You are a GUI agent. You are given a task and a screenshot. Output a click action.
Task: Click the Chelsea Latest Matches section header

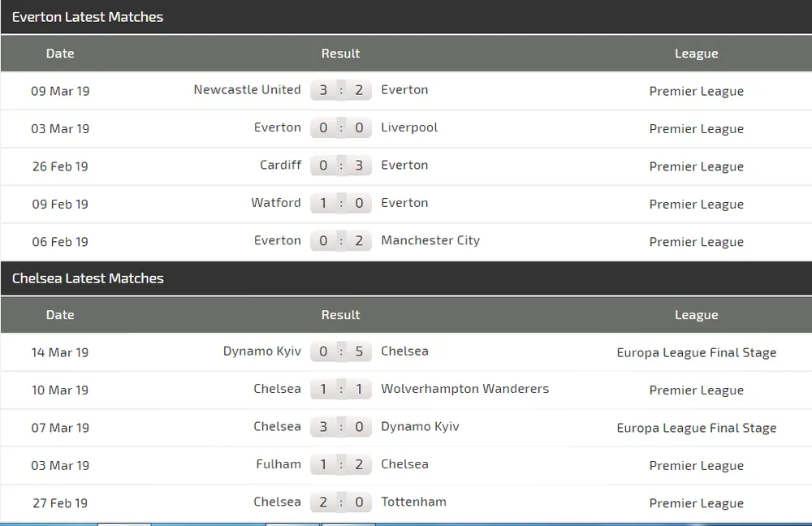point(88,278)
